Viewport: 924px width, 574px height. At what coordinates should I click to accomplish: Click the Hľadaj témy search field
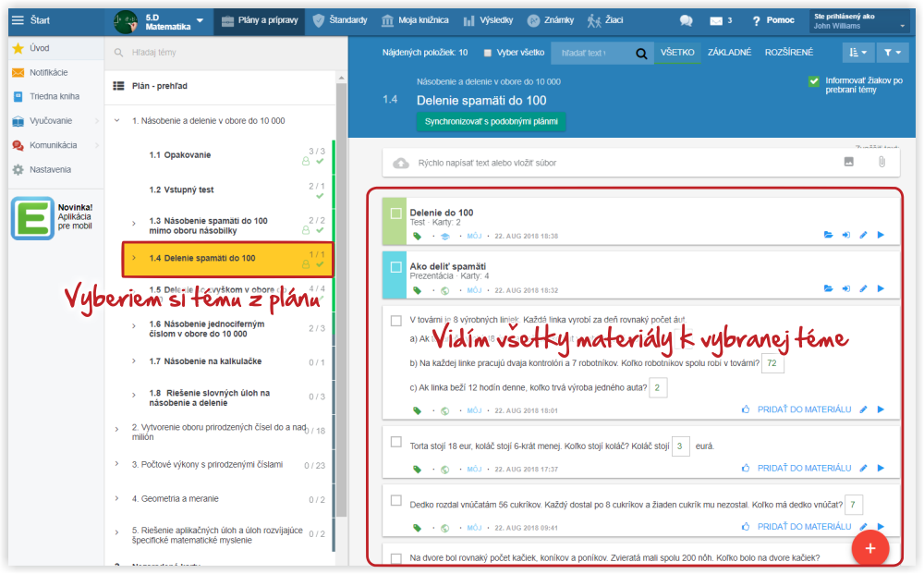click(x=224, y=53)
